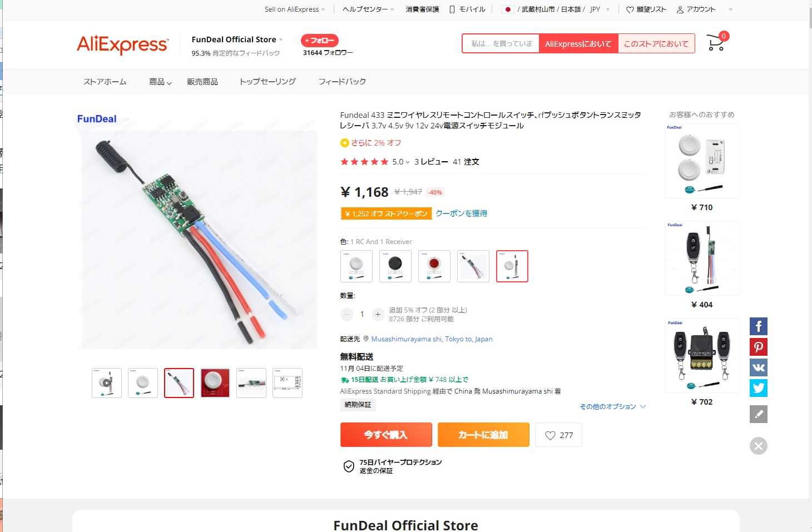This screenshot has width=812, height=532.
Task: Increase quantity with plus button
Action: point(378,315)
